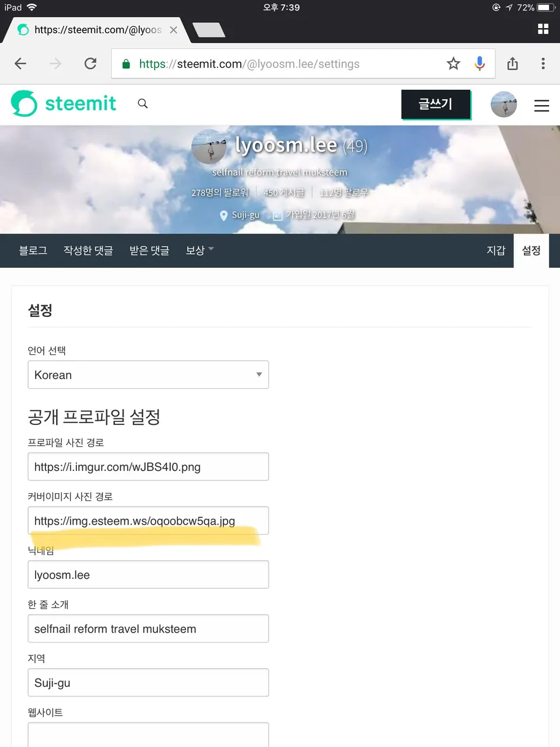Expand the 보상 dropdown menu

click(200, 250)
